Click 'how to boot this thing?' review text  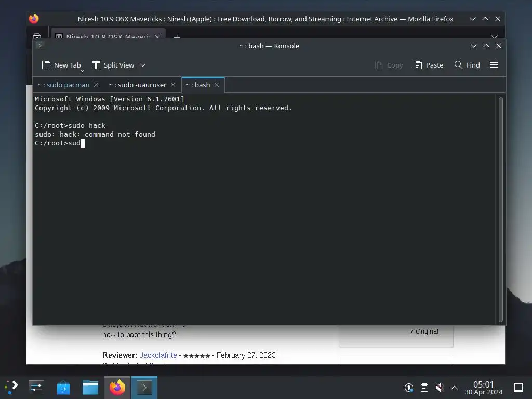pyautogui.click(x=139, y=335)
